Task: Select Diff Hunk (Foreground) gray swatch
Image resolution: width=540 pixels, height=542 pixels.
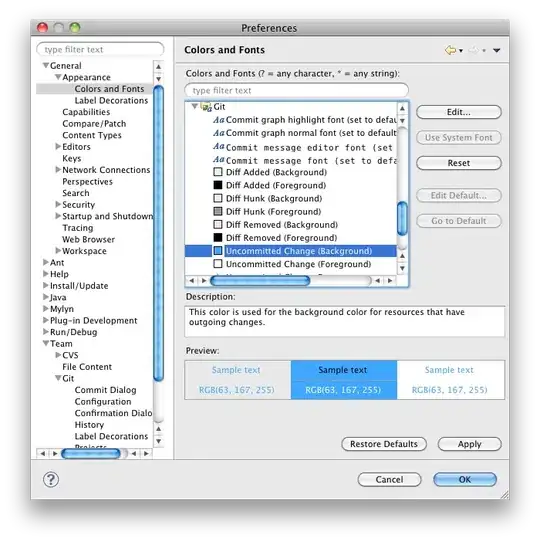Action: pyautogui.click(x=218, y=211)
